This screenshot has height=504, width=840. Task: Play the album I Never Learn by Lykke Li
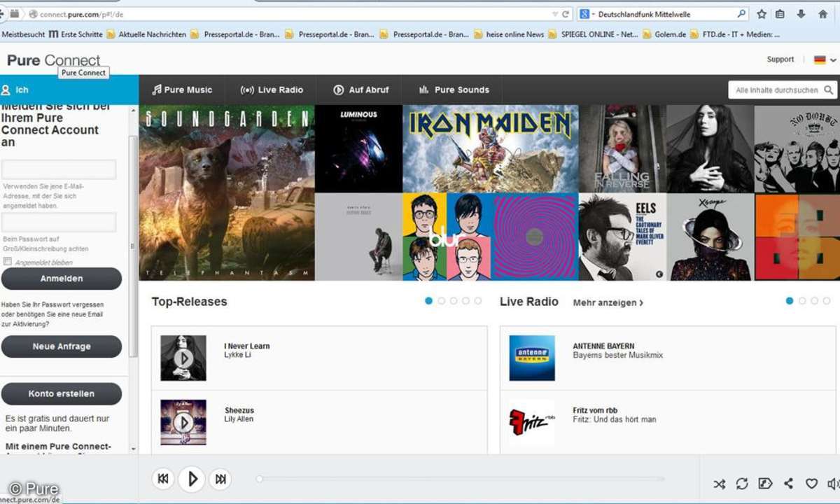tap(183, 358)
